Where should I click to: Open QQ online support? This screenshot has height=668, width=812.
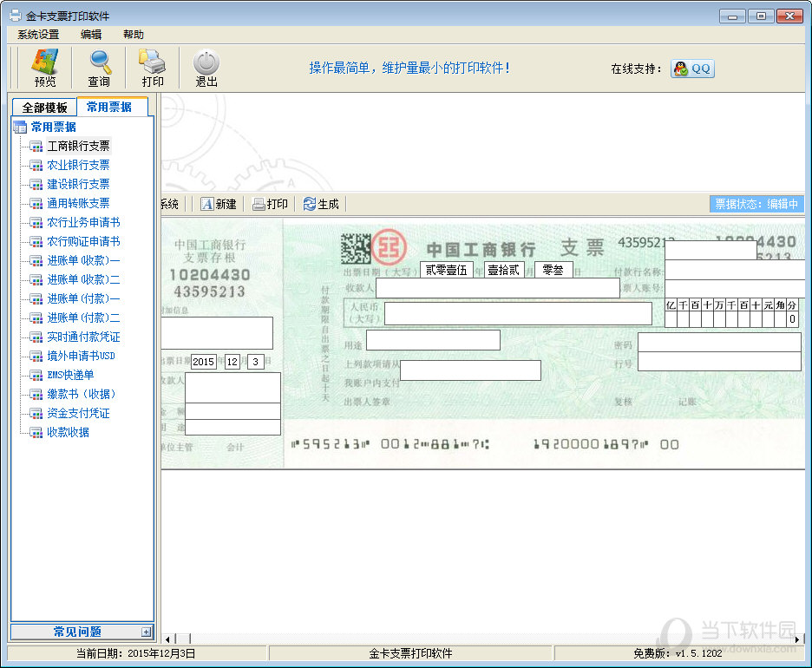coord(692,69)
